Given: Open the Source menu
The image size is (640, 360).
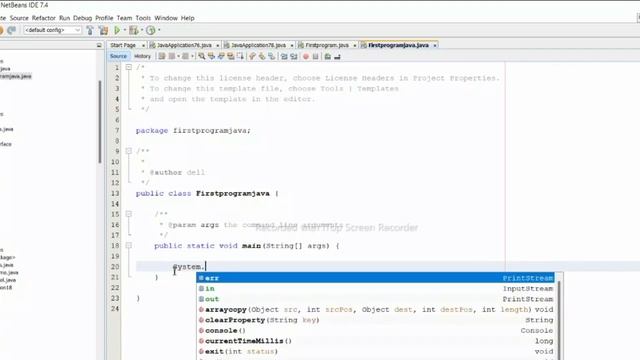Looking at the screenshot, I should (x=19, y=18).
